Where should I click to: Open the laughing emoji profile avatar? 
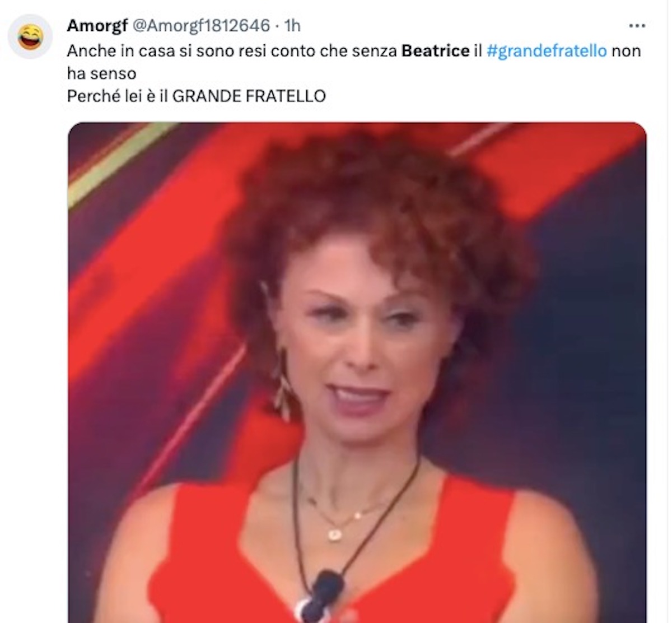click(30, 36)
